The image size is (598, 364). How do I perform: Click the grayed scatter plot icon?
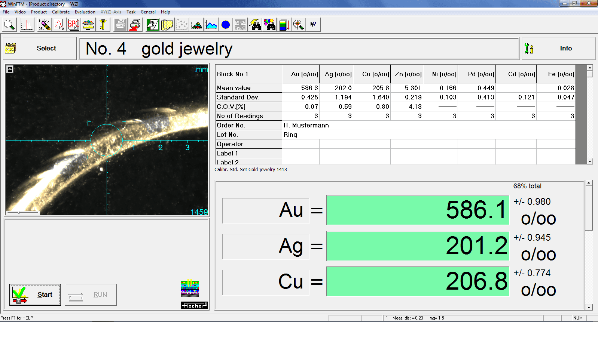click(182, 25)
